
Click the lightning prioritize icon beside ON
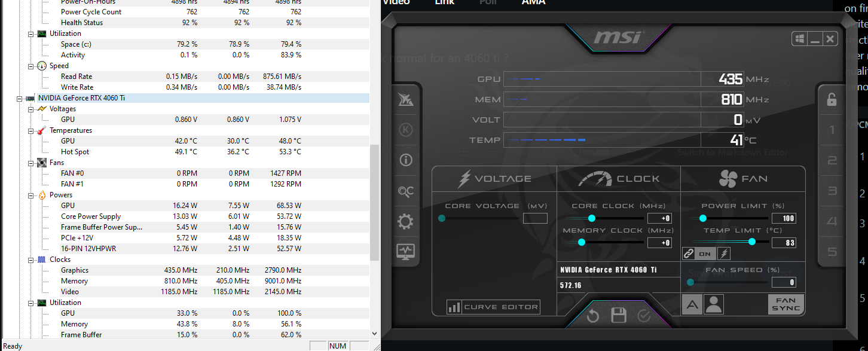(723, 254)
